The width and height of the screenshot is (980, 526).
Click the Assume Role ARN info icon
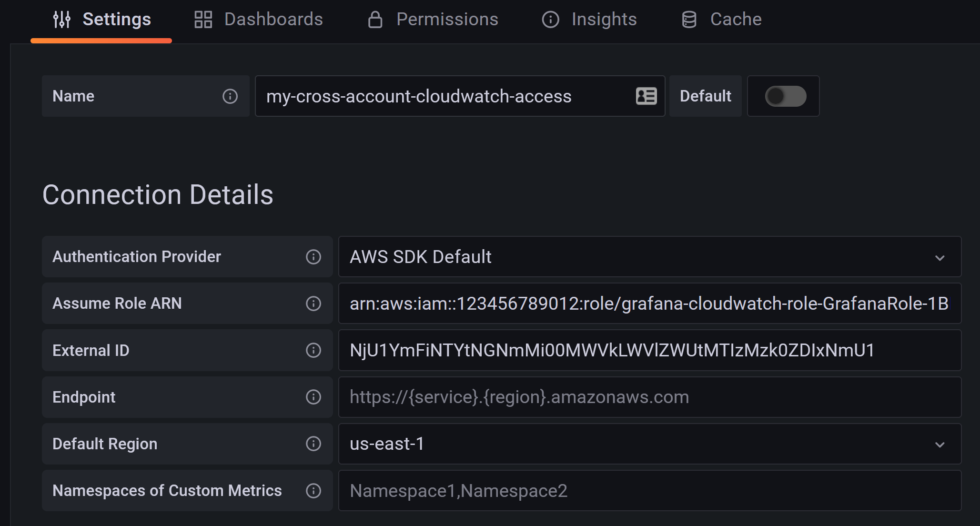[313, 303]
